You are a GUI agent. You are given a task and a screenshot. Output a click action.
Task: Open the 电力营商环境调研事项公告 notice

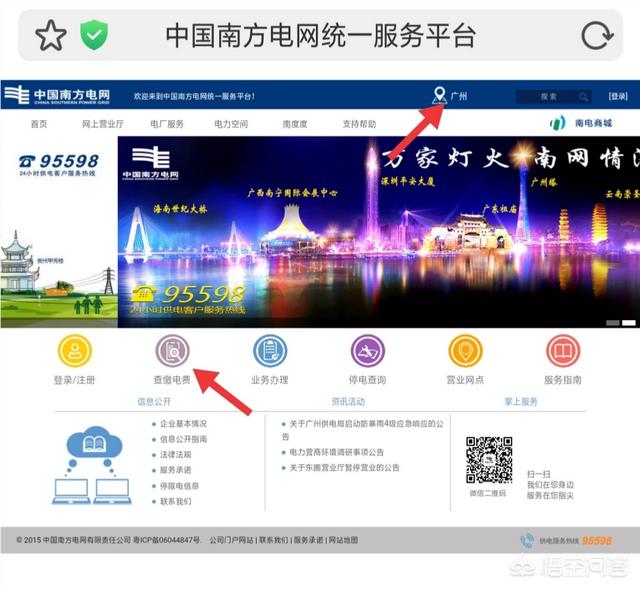point(337,452)
